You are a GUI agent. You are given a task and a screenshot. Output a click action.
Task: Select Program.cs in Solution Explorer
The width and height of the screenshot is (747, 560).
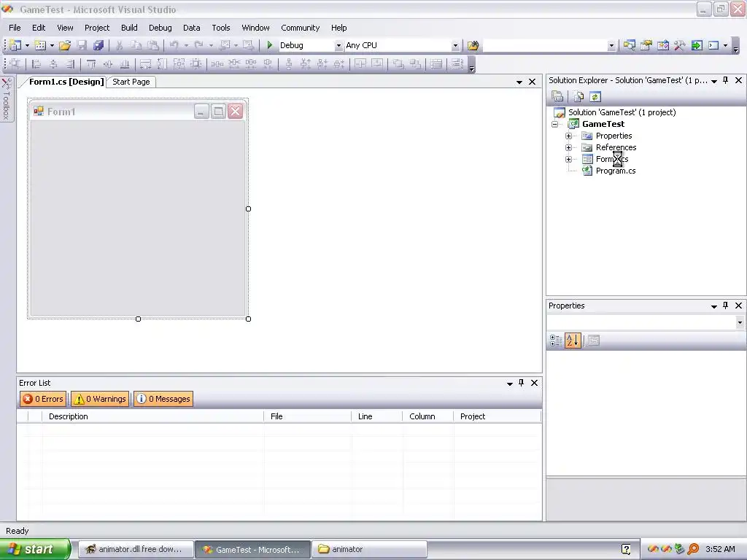(616, 171)
